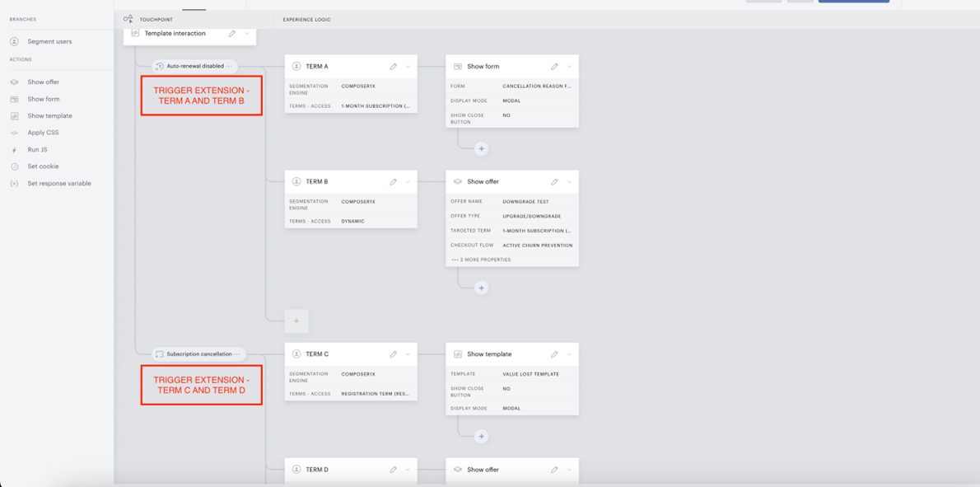Expand the TERM A card dropdown arrow
The height and width of the screenshot is (487, 980).
click(x=408, y=66)
